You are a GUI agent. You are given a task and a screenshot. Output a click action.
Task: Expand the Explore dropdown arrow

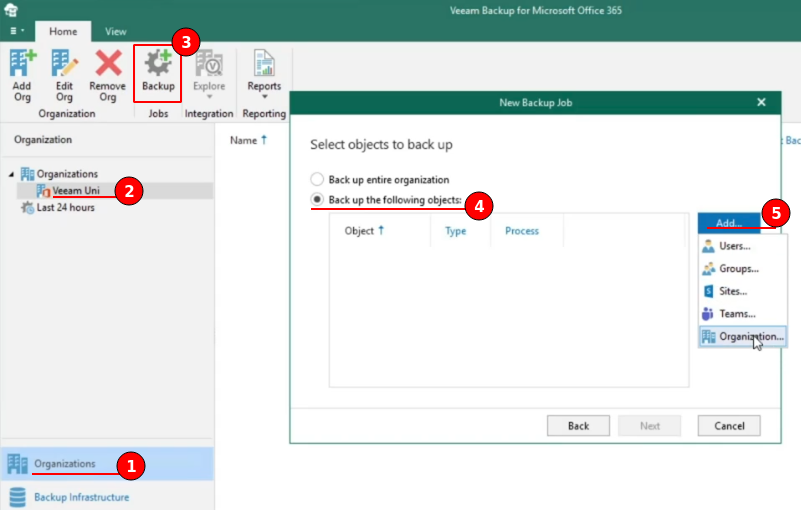(x=209, y=97)
